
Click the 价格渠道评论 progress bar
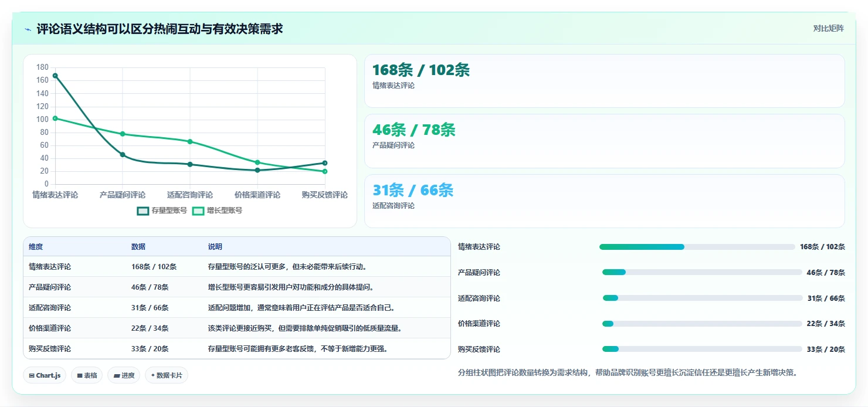tap(702, 324)
